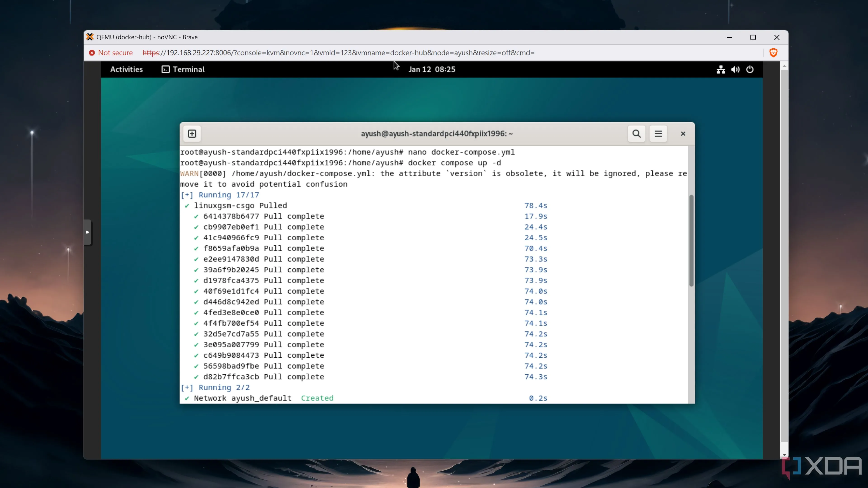Screen dimensions: 868x488
Task: Click the noVNC favicon in the title bar
Action: pyautogui.click(x=90, y=37)
